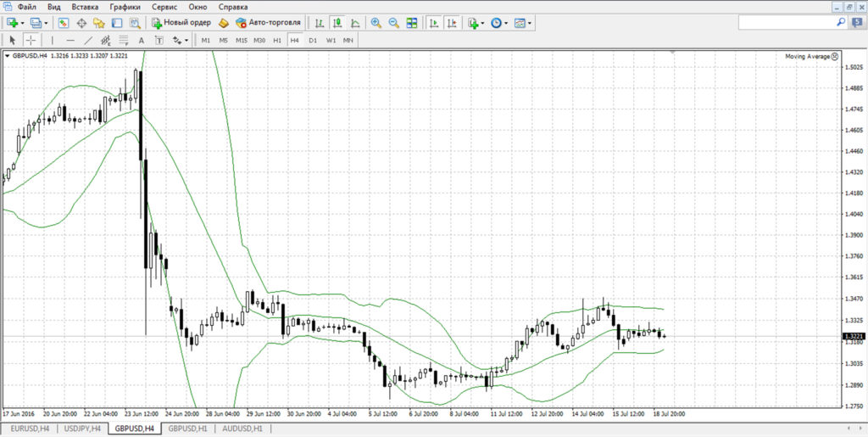Screen dimensions: 868x437
Task: Switch to M15 timeframe
Action: pos(242,41)
